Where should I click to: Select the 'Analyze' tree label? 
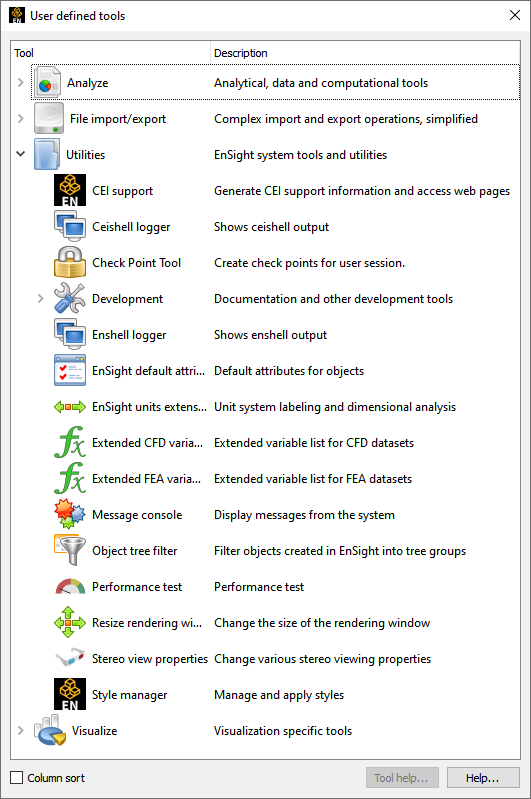point(88,83)
